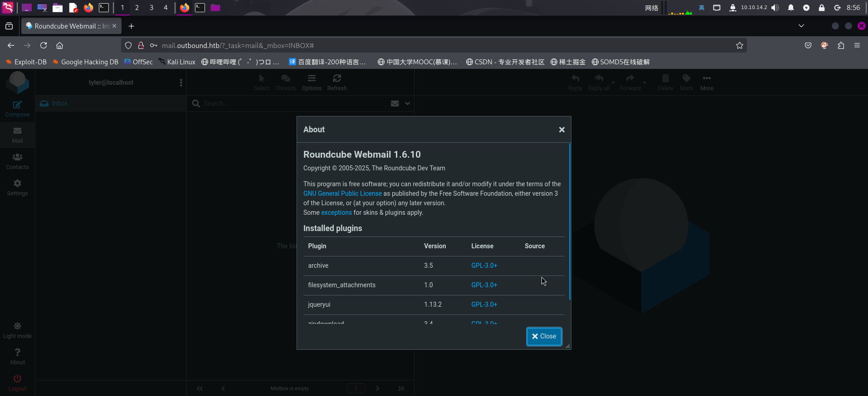
Task: Open the More actions menu
Action: click(x=707, y=82)
